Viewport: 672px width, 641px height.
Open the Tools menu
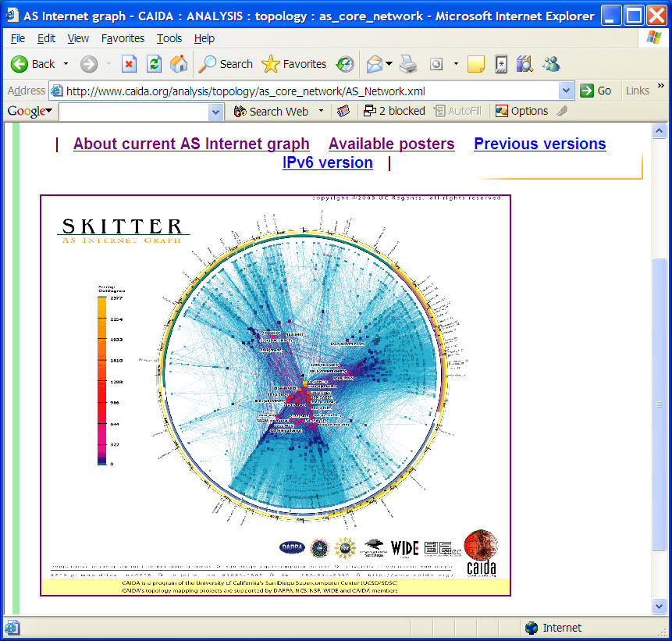pos(169,38)
